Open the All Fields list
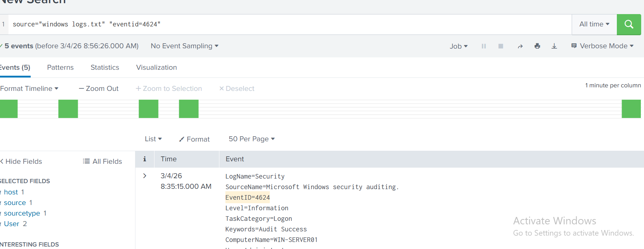The height and width of the screenshot is (249, 644). click(x=102, y=161)
